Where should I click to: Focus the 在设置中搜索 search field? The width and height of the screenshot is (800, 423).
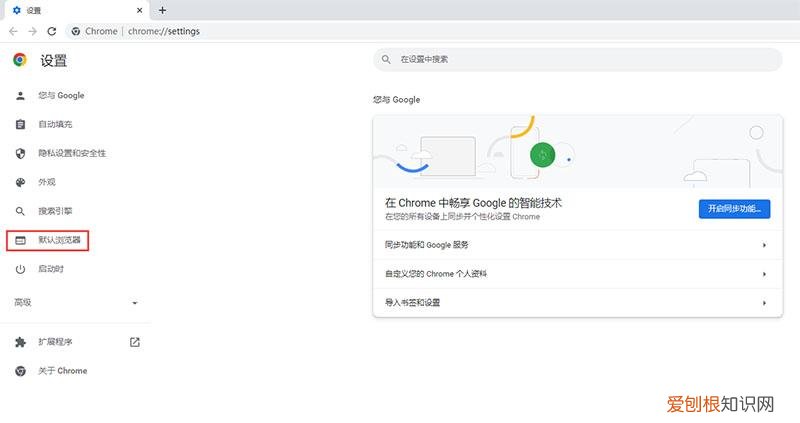coord(578,60)
